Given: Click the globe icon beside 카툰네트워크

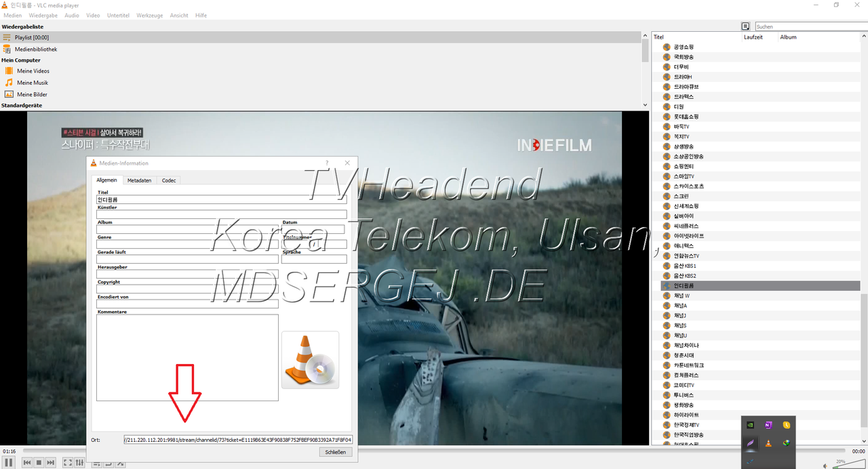Looking at the screenshot, I should pyautogui.click(x=667, y=365).
